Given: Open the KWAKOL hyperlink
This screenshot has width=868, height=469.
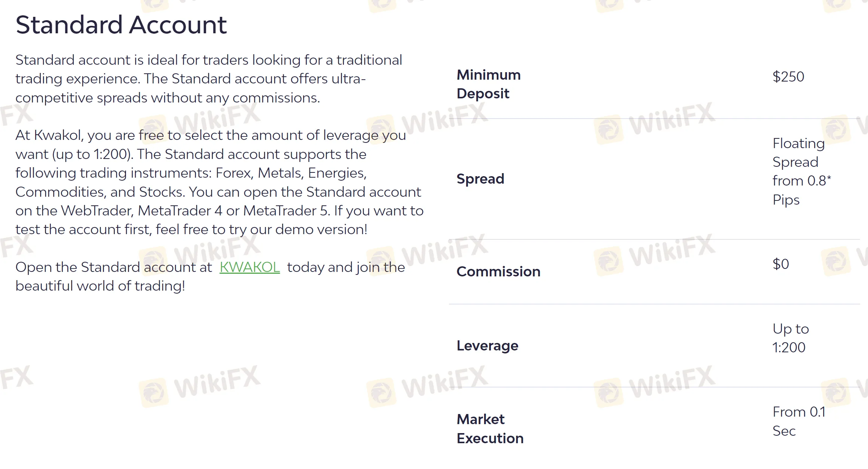Looking at the screenshot, I should click(249, 267).
